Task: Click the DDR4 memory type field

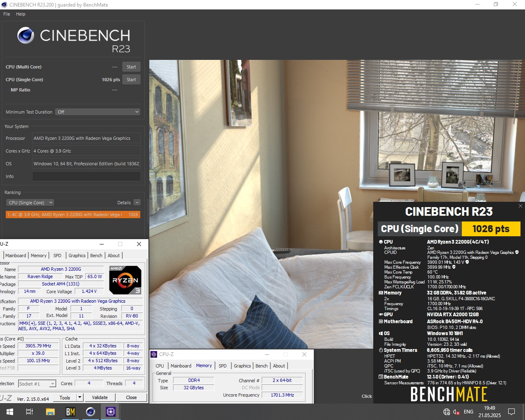Action: pyautogui.click(x=194, y=381)
